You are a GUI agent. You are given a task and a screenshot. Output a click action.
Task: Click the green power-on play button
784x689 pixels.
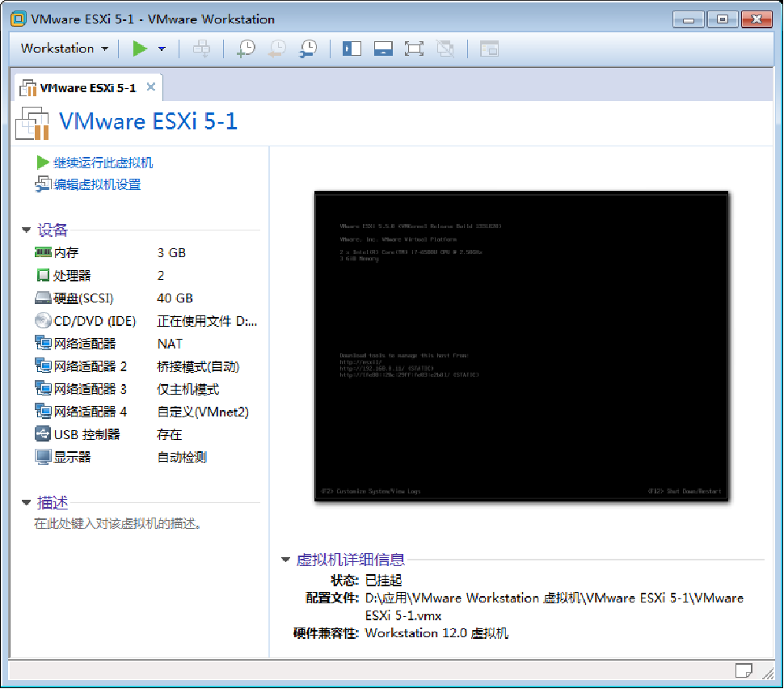tap(140, 49)
